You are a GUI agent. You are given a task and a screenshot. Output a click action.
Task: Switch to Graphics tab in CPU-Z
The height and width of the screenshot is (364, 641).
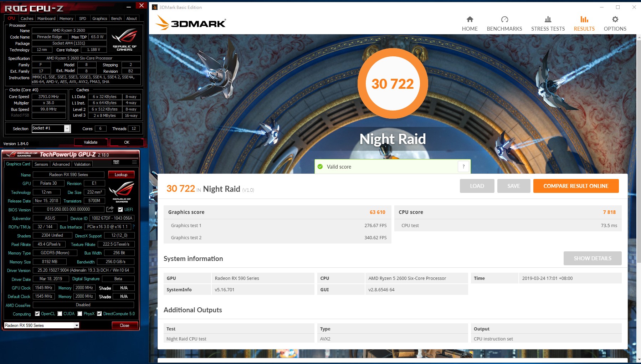99,19
